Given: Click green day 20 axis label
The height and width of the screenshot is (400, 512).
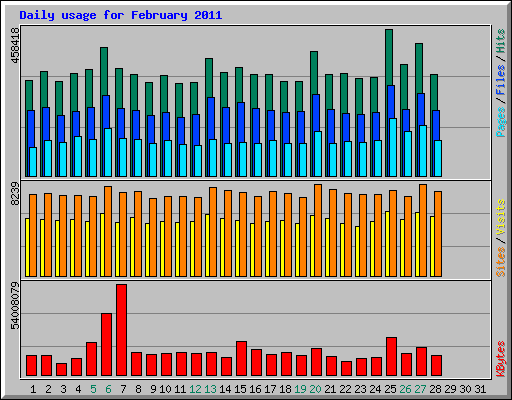Looking at the screenshot, I should coord(315,389).
